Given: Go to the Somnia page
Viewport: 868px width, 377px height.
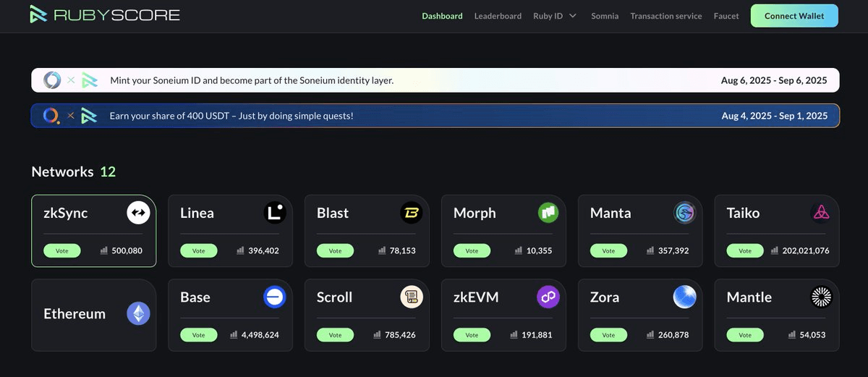Looking at the screenshot, I should [x=605, y=16].
